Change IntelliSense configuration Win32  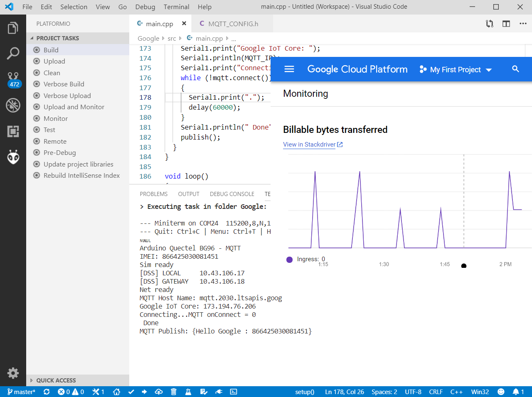pos(480,392)
